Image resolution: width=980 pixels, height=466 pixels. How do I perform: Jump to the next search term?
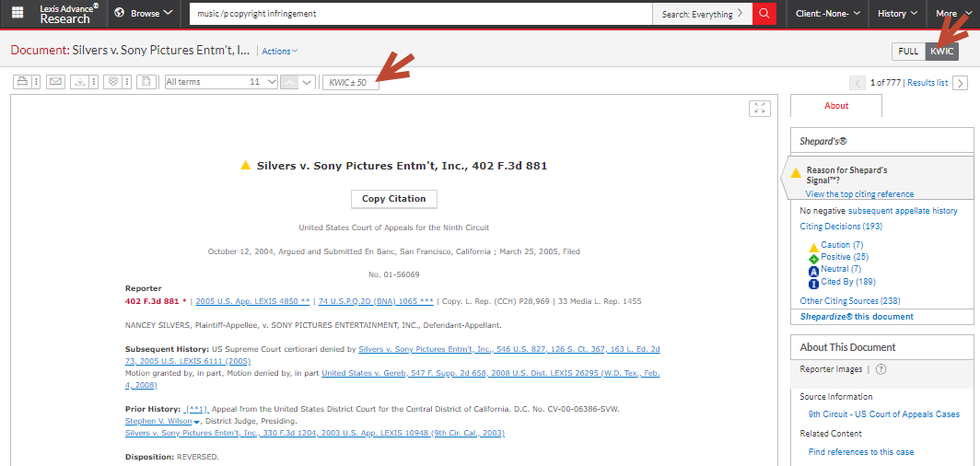click(307, 82)
